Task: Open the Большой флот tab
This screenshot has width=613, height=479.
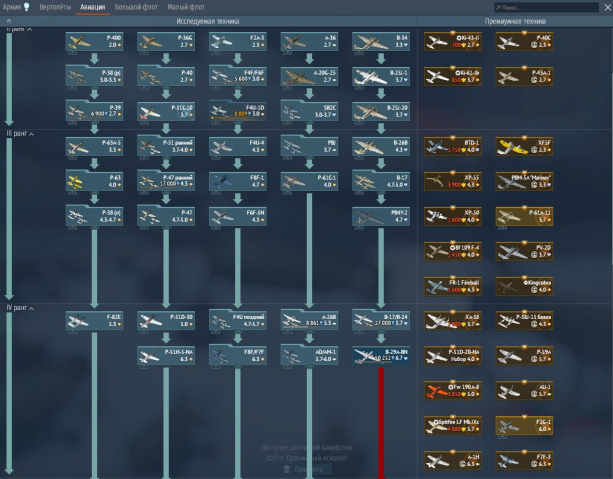Action: [135, 7]
